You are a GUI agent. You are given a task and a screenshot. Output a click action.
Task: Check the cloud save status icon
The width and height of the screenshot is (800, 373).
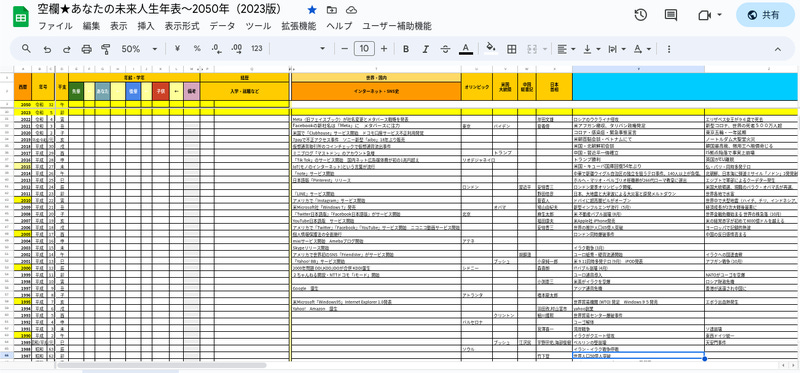351,10
